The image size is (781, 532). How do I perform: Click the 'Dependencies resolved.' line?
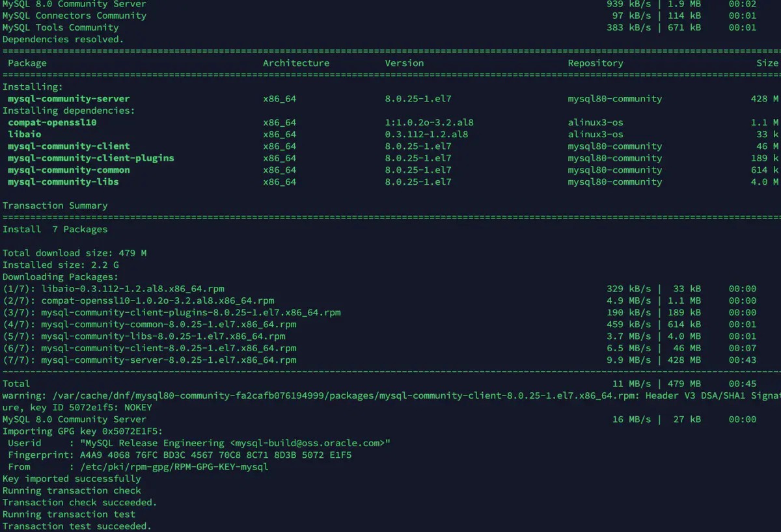point(62,39)
